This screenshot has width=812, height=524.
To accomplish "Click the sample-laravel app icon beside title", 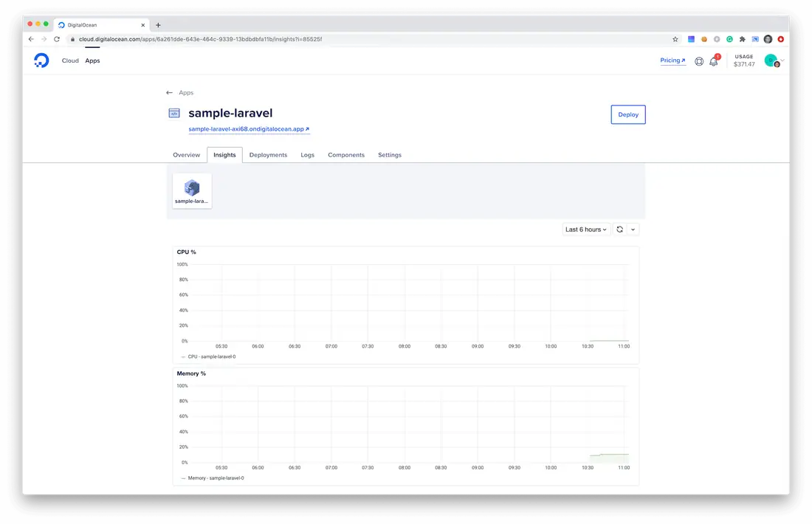I will click(174, 114).
